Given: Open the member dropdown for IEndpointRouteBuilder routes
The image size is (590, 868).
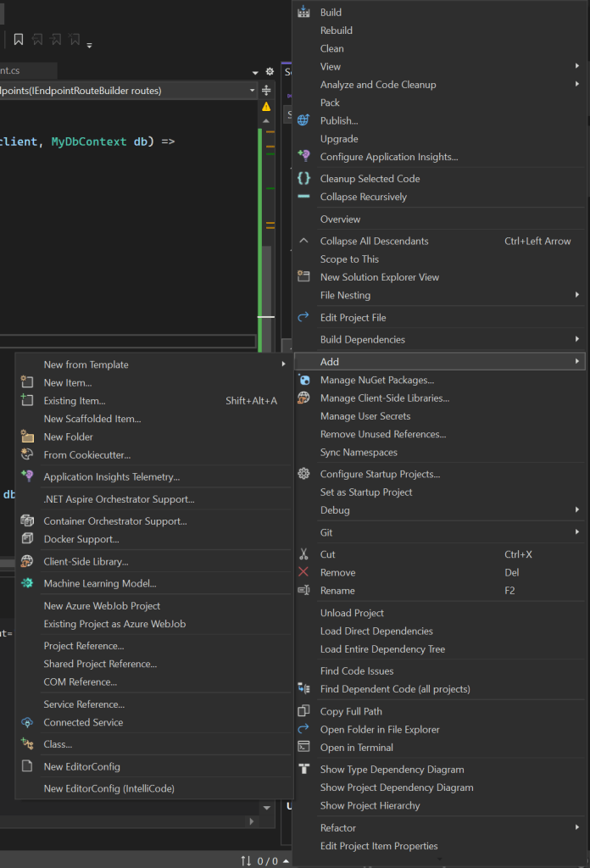Looking at the screenshot, I should [252, 90].
